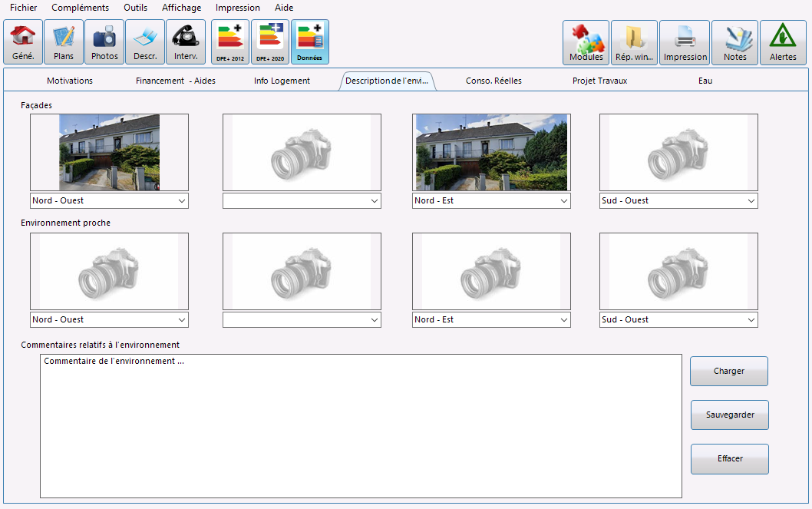The image size is (812, 509).
Task: Click into the environment comments text box
Action: (x=361, y=426)
